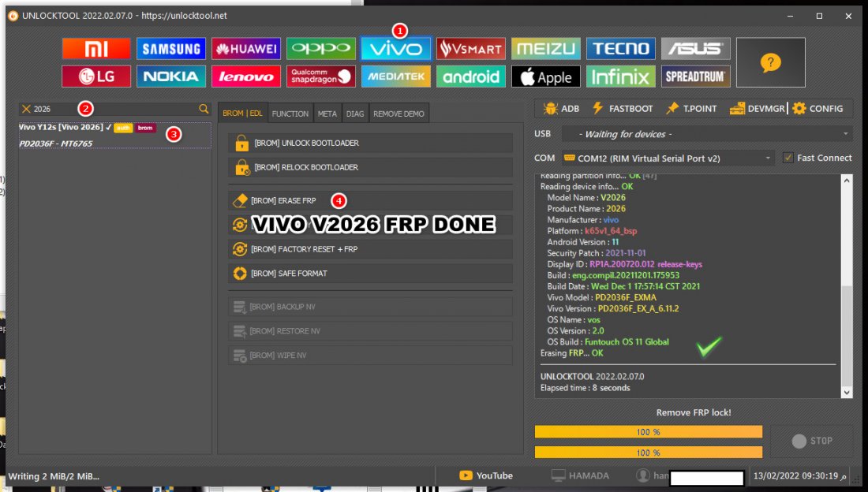Click the 'Erasing FRP... OK' log line
The height and width of the screenshot is (492, 868).
coord(572,352)
